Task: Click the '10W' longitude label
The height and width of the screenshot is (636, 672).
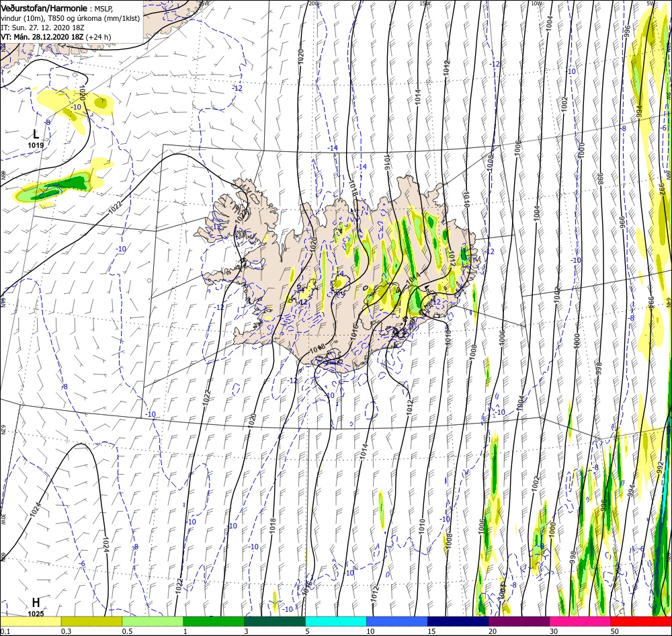Action: coord(536,3)
